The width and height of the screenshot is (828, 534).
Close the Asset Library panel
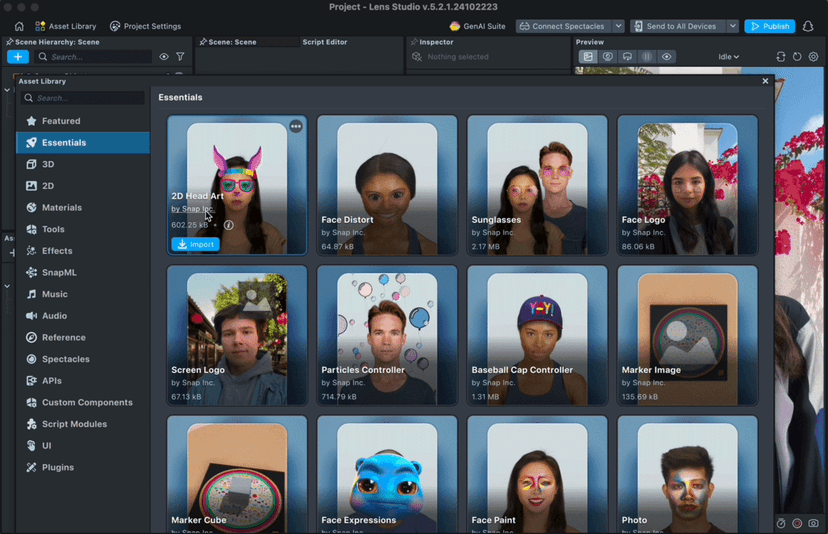766,81
